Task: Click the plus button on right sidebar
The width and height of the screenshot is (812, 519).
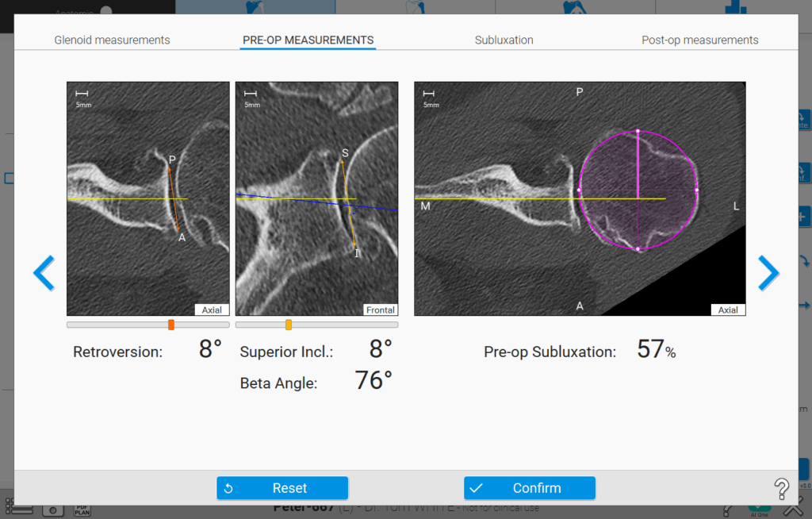Action: pyautogui.click(x=804, y=217)
